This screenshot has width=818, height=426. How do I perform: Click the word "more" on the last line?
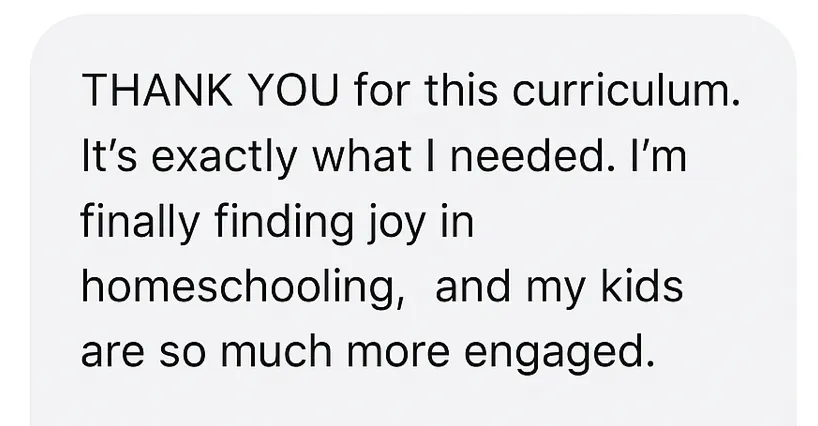click(398, 354)
